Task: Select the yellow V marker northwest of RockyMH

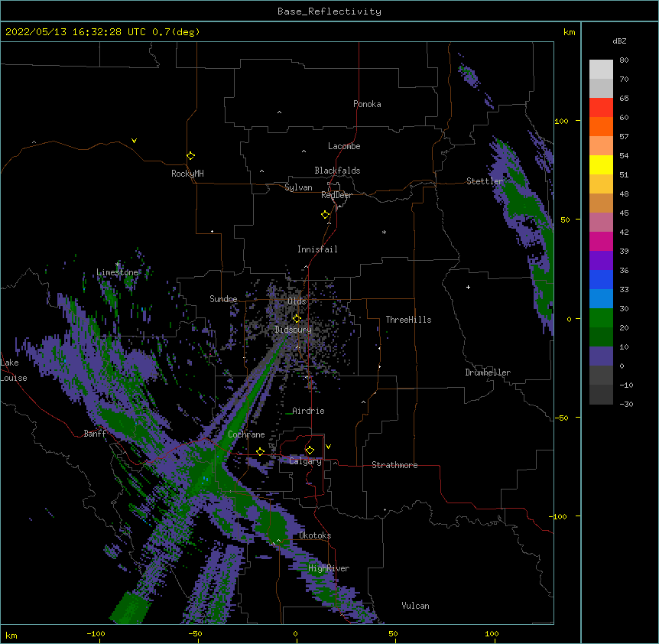Action: point(134,141)
